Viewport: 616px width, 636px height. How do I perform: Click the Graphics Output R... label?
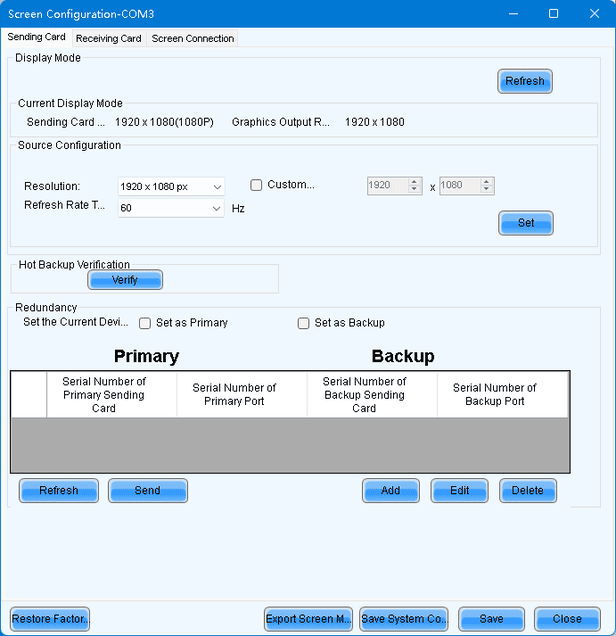click(281, 122)
